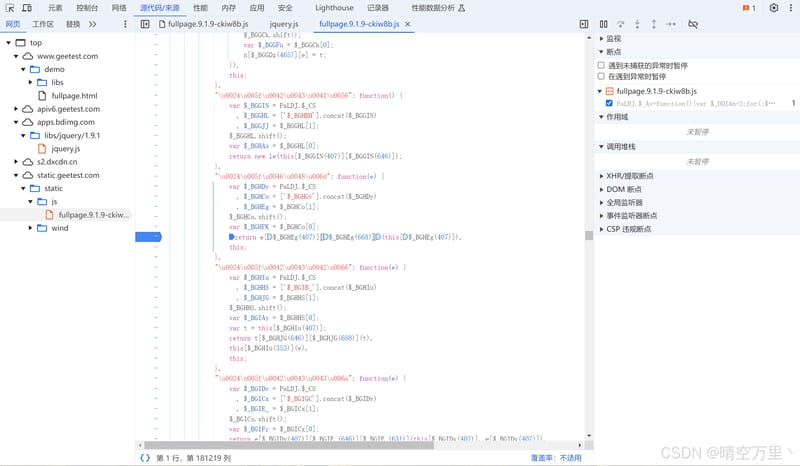Viewport: 800px width, 466px height.
Task: Click the Step debugger icon
Action: 671,24
